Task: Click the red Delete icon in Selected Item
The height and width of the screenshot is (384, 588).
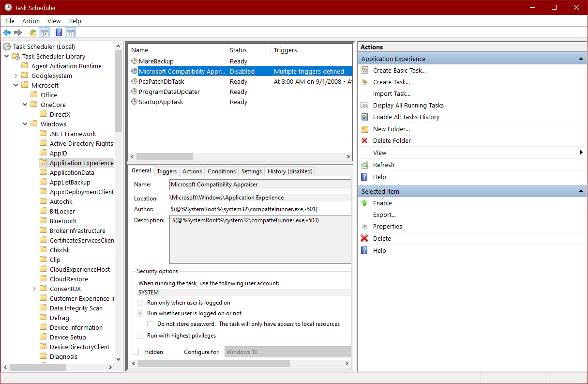Action: [365, 238]
